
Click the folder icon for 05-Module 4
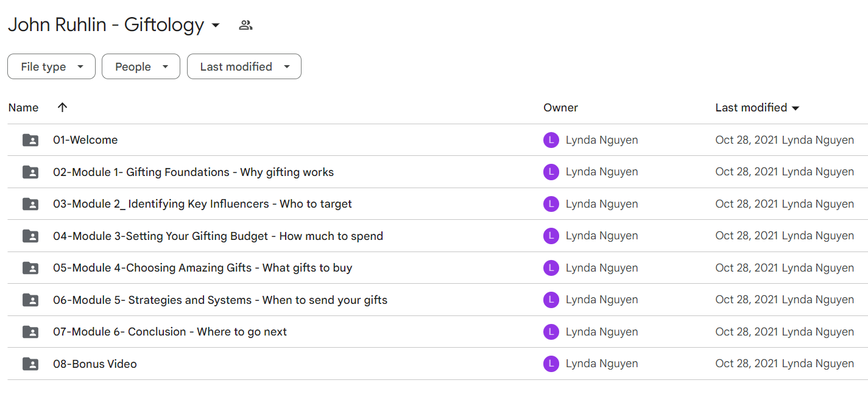point(30,268)
